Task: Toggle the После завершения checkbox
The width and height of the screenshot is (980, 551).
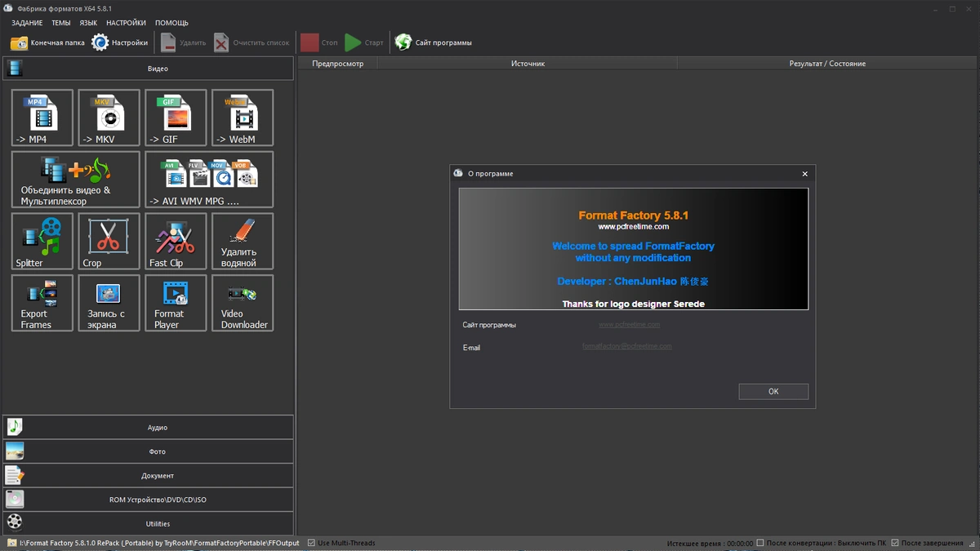Action: pos(895,543)
